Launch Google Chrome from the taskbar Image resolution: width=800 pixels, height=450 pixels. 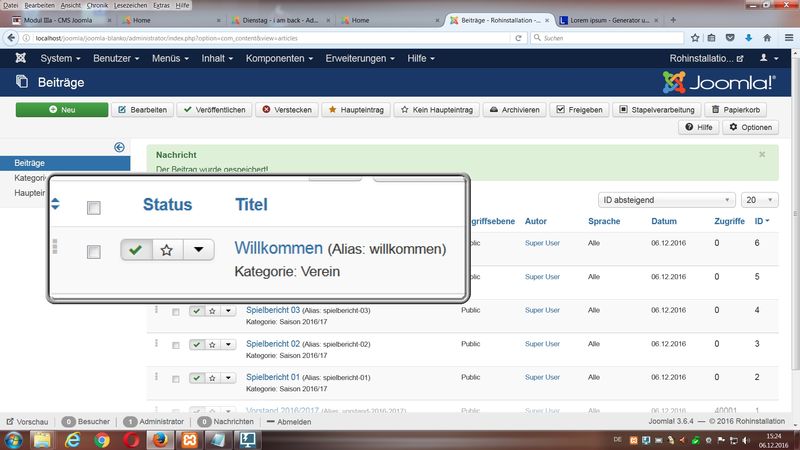[x=102, y=440]
